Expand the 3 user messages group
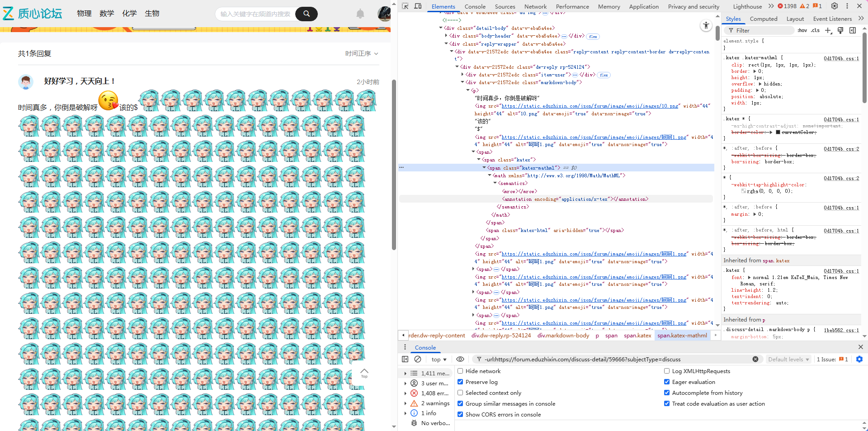 tap(406, 384)
